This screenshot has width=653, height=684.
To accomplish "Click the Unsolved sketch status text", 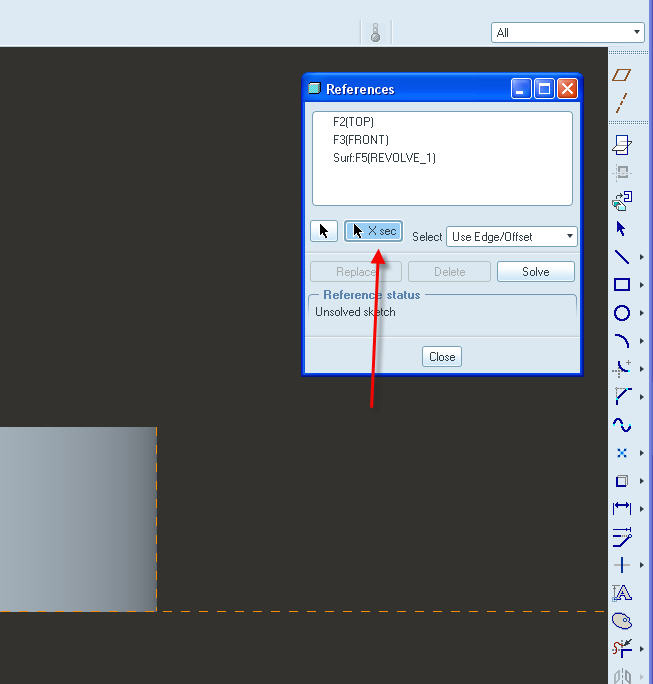I will (x=355, y=312).
